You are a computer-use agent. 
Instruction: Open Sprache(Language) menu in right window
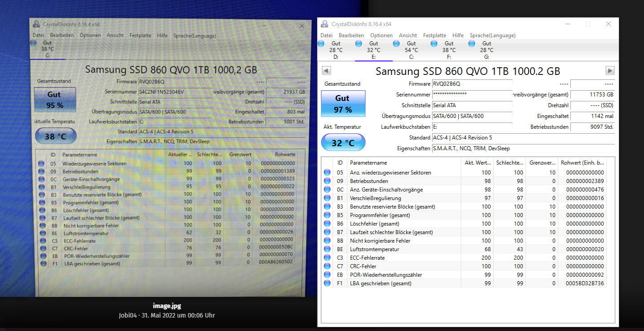[492, 35]
